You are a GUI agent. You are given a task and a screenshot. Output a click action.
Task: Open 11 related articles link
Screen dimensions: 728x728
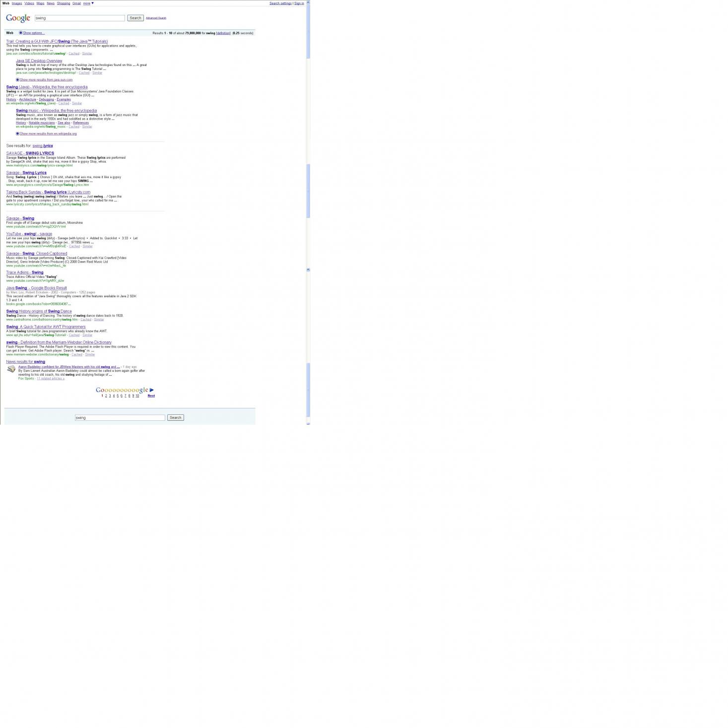click(51, 379)
